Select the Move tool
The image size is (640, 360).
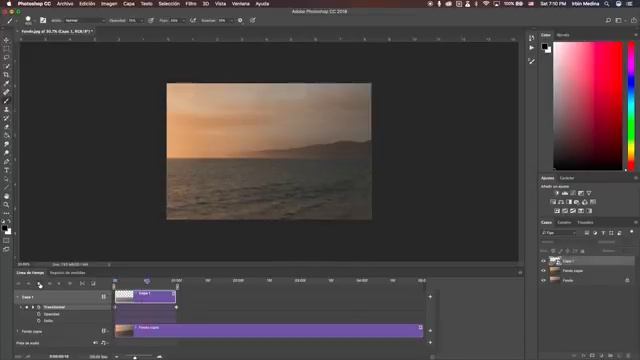coord(6,40)
